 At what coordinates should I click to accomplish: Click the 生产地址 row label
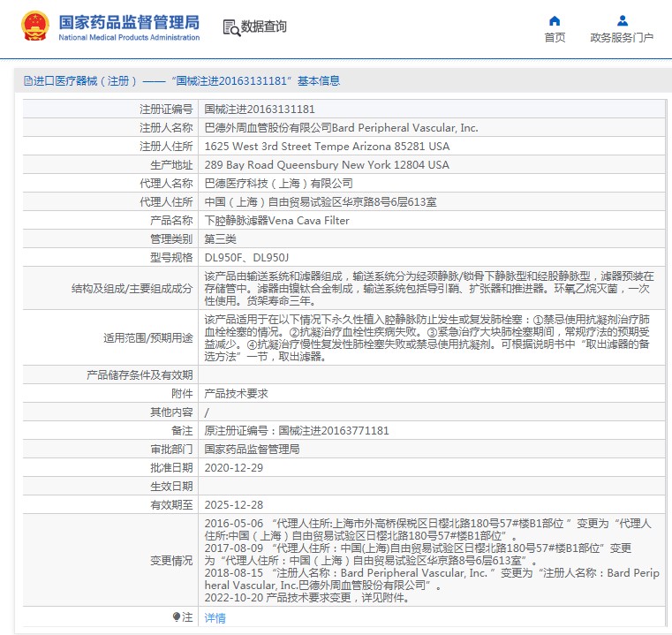click(x=171, y=164)
